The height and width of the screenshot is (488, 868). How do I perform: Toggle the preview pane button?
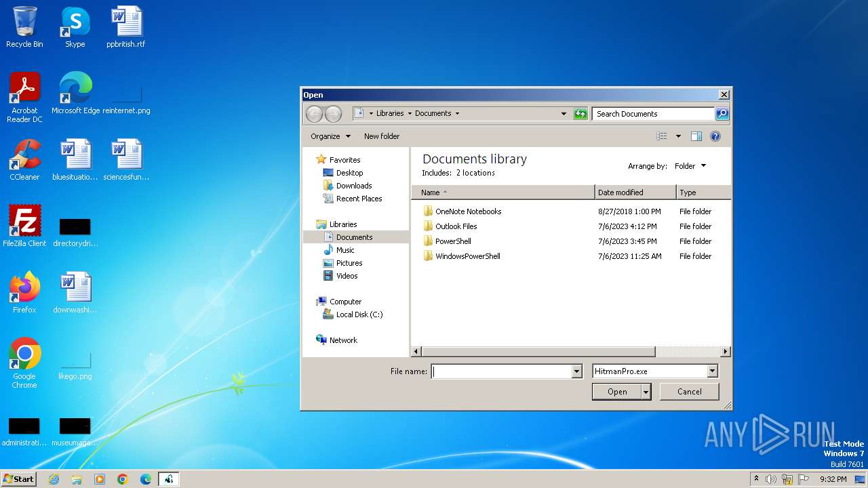coord(696,136)
